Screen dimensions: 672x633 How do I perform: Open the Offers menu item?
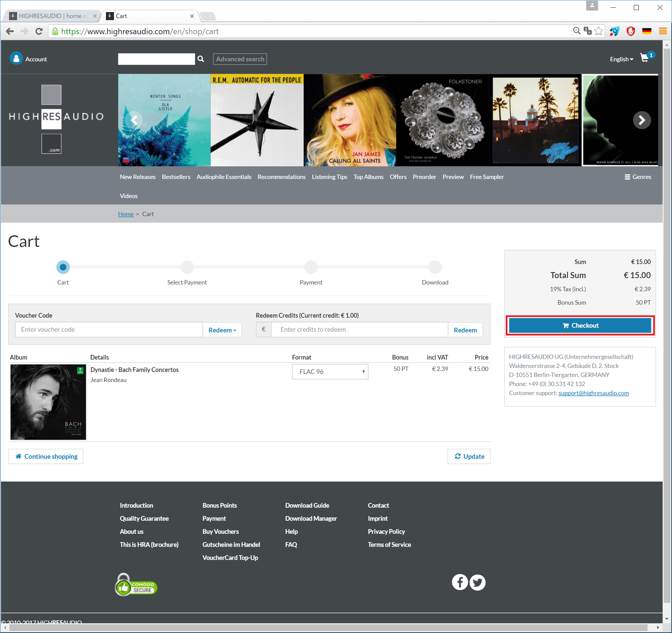[x=398, y=177]
